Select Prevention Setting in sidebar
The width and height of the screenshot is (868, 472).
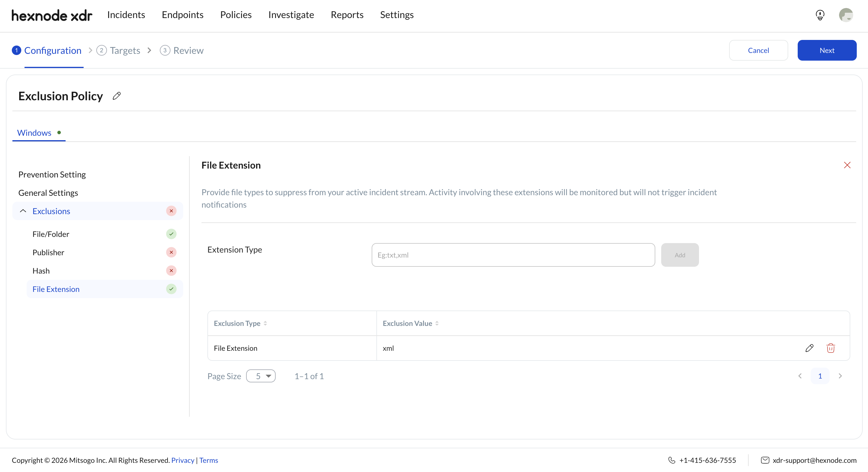(x=52, y=174)
